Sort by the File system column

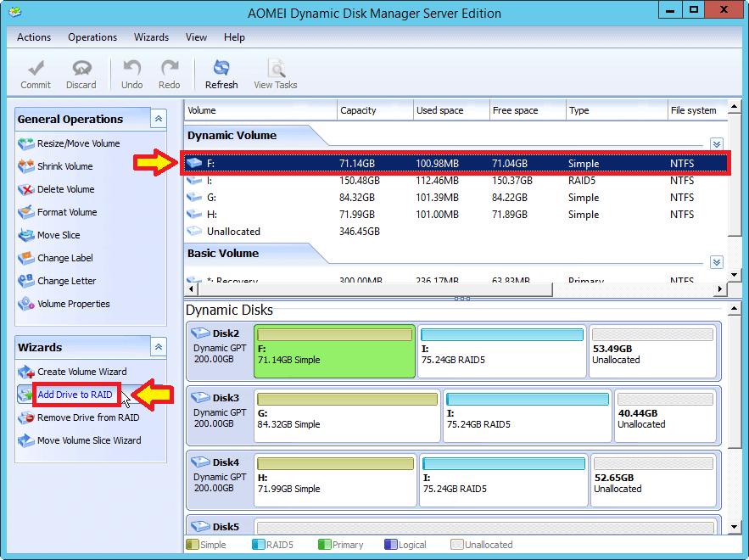click(x=697, y=110)
